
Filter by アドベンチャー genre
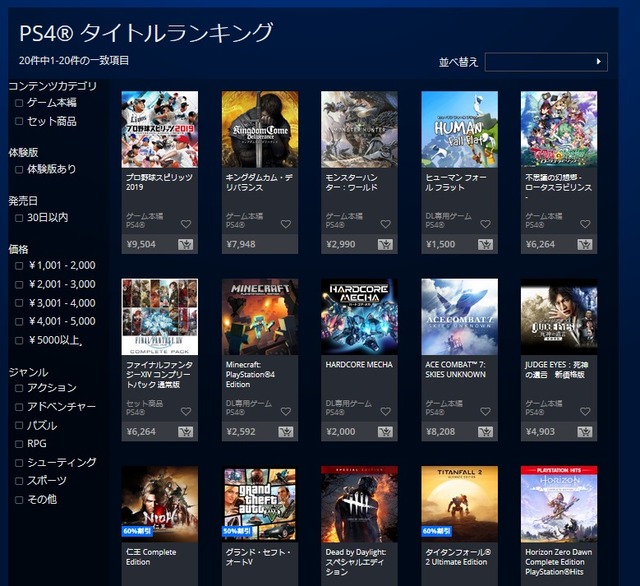click(x=19, y=407)
